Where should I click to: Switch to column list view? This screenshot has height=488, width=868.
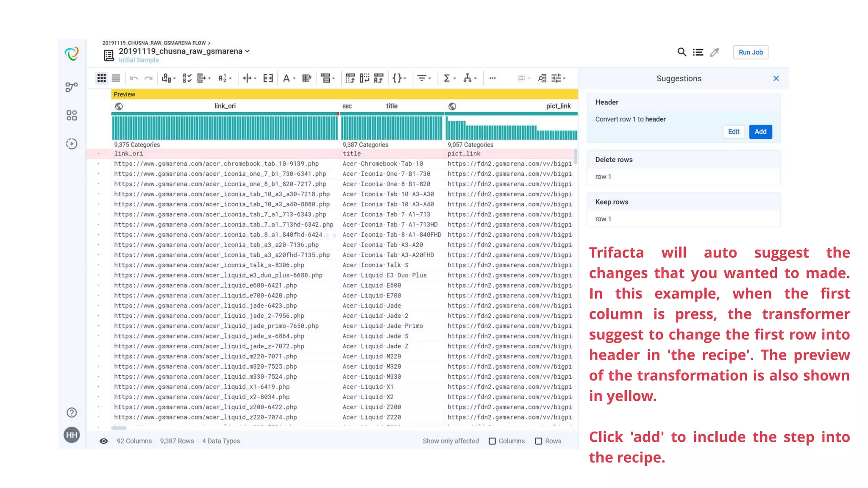click(x=116, y=78)
